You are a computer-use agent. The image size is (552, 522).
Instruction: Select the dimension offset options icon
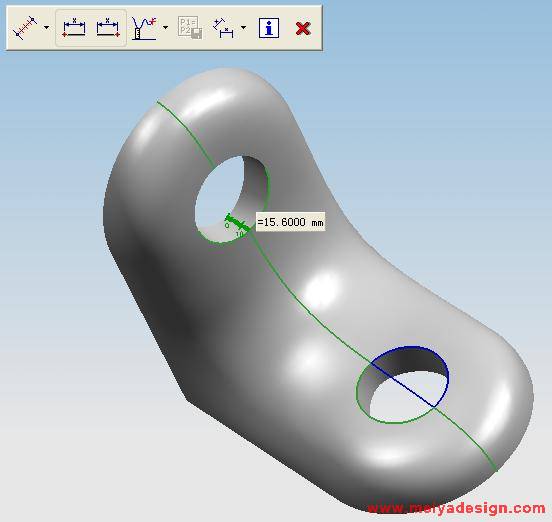[224, 28]
